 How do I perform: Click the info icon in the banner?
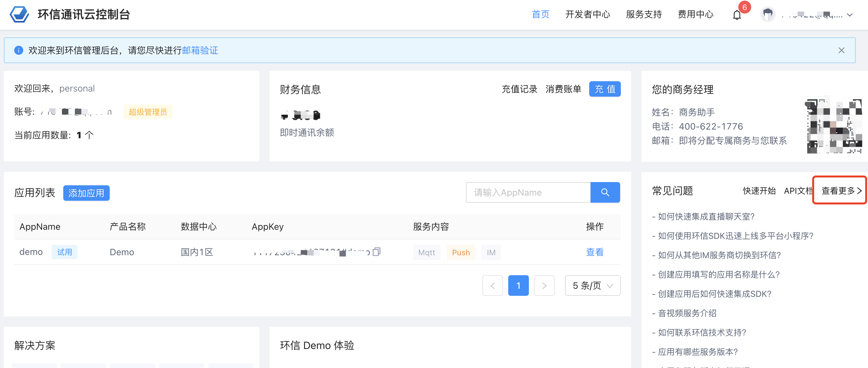click(18, 51)
